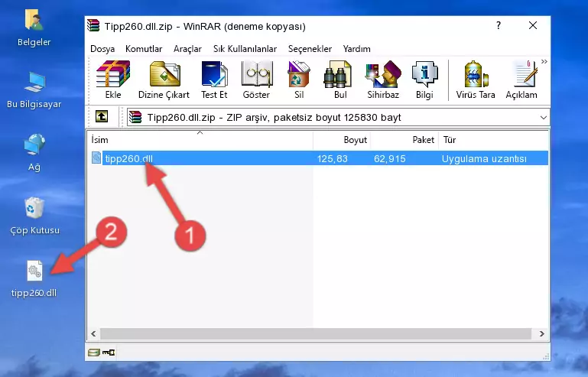Click the tipp260.dll file icon in archive list
Viewport: 588px width, 377px height.
pyautogui.click(x=96, y=158)
